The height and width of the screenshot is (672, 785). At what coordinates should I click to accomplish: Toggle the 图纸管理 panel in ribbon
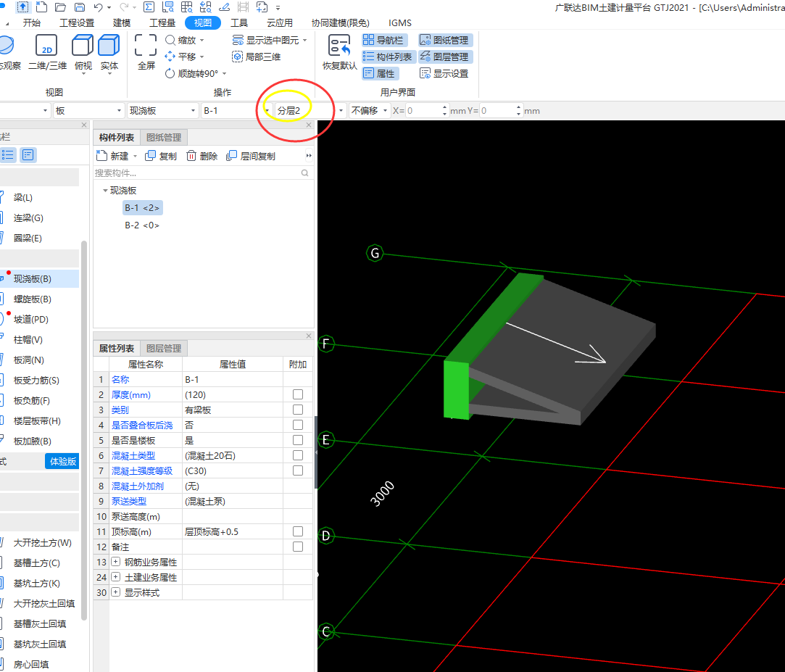tap(445, 40)
